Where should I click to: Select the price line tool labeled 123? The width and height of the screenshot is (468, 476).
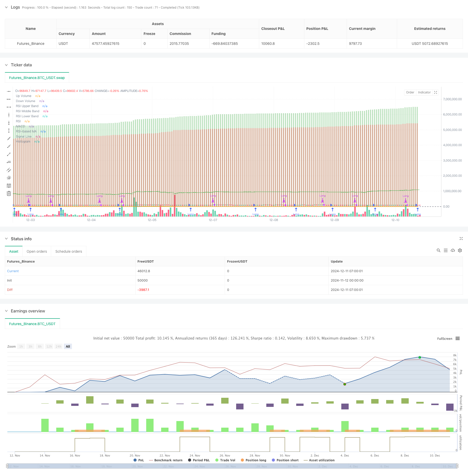[x=9, y=162]
